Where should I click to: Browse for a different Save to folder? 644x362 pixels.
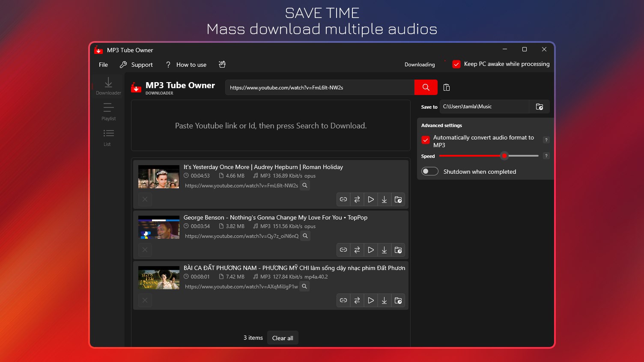point(539,107)
